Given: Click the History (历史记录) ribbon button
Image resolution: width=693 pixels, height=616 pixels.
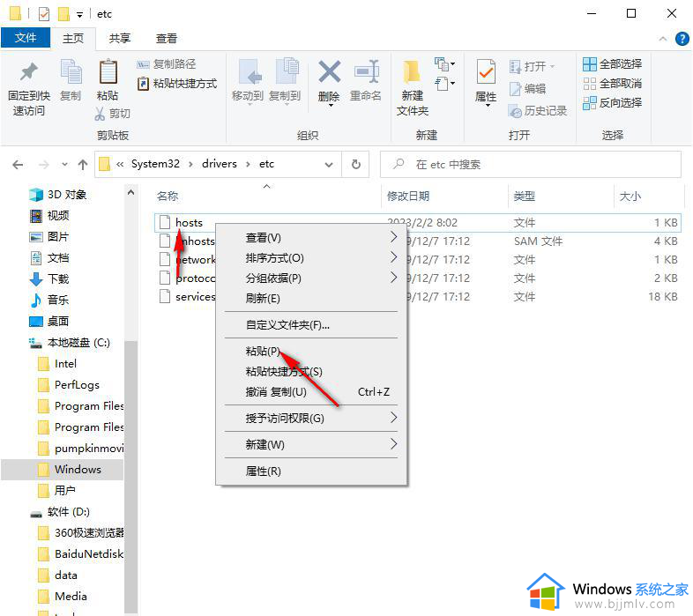Looking at the screenshot, I should [538, 111].
